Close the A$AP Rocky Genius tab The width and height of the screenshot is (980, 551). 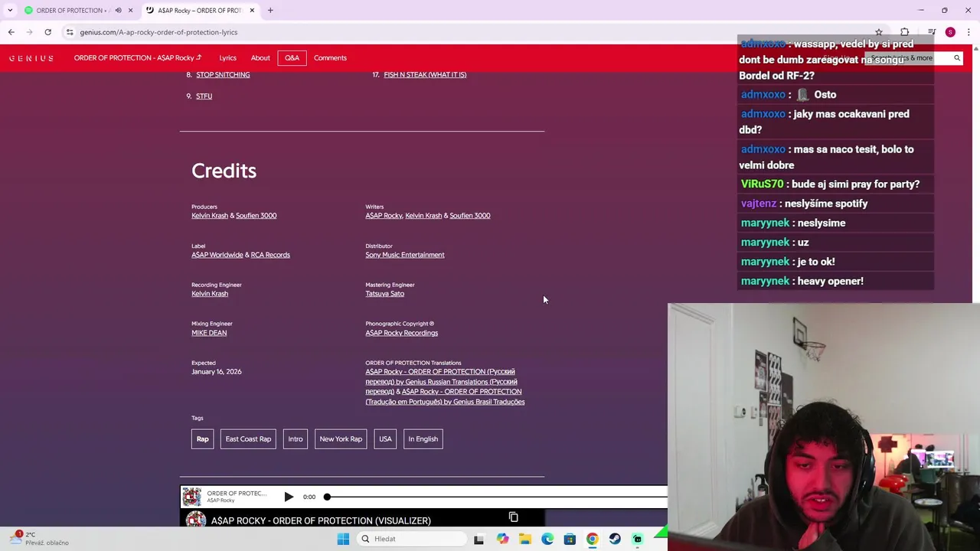pyautogui.click(x=252, y=10)
